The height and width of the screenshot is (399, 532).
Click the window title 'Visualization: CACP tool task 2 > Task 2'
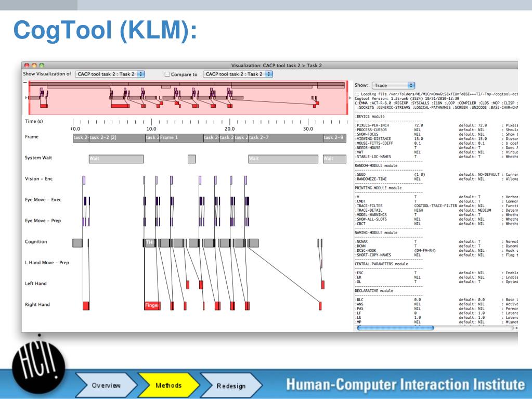pyautogui.click(x=276, y=66)
